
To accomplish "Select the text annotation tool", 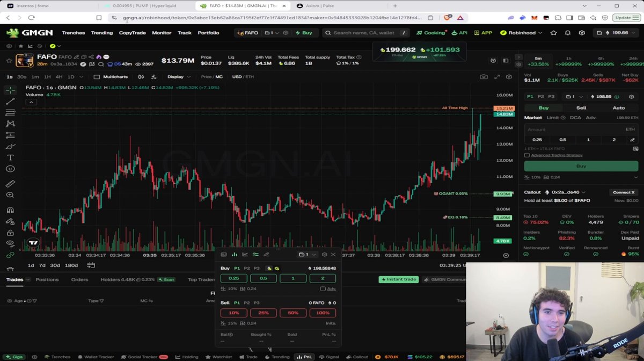I will click(10, 157).
